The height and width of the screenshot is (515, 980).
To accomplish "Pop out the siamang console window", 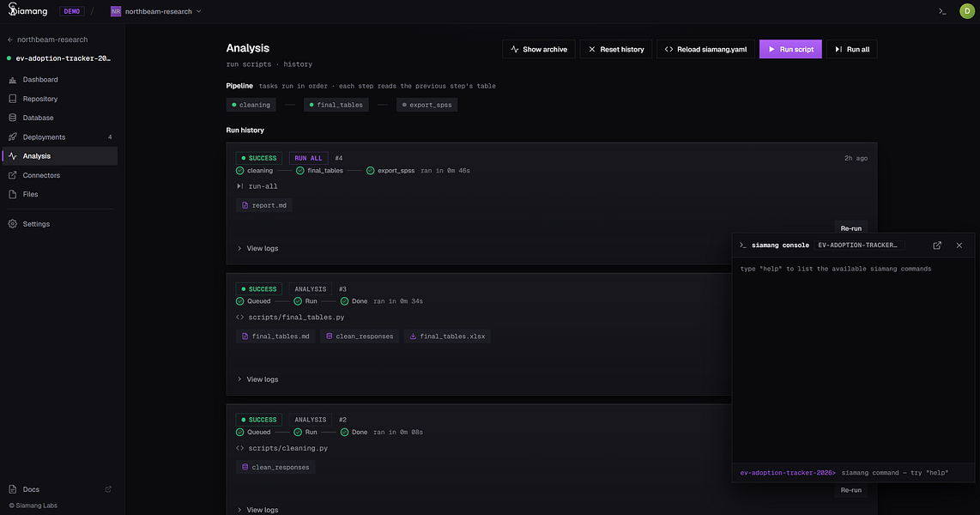I will tap(937, 245).
